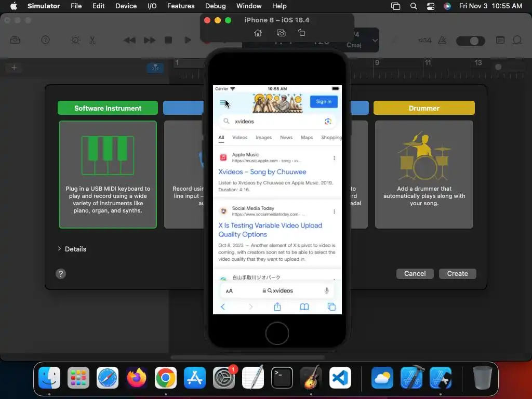Viewport: 532px width, 399px height.
Task: Take a screenshot with Simulator camera icon
Action: tap(281, 33)
